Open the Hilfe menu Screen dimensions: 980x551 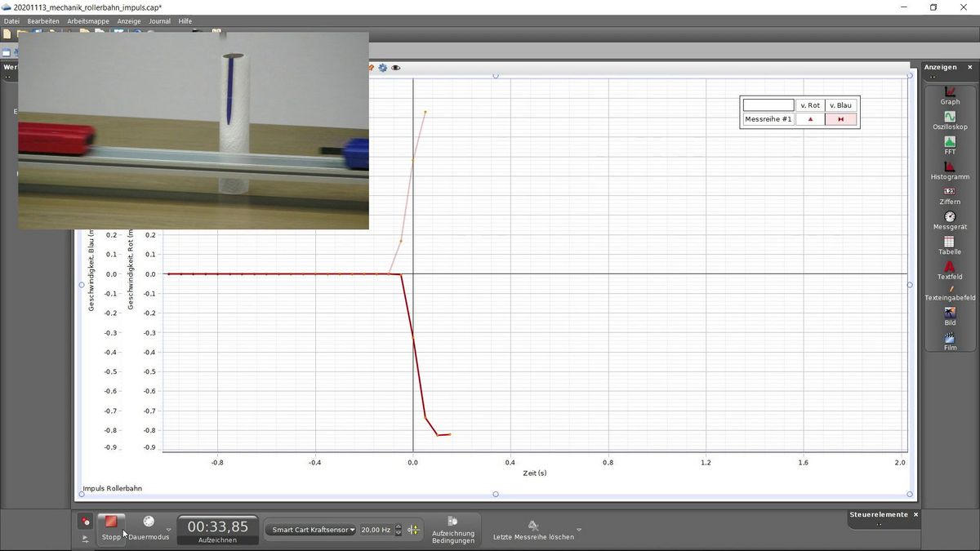(x=185, y=21)
